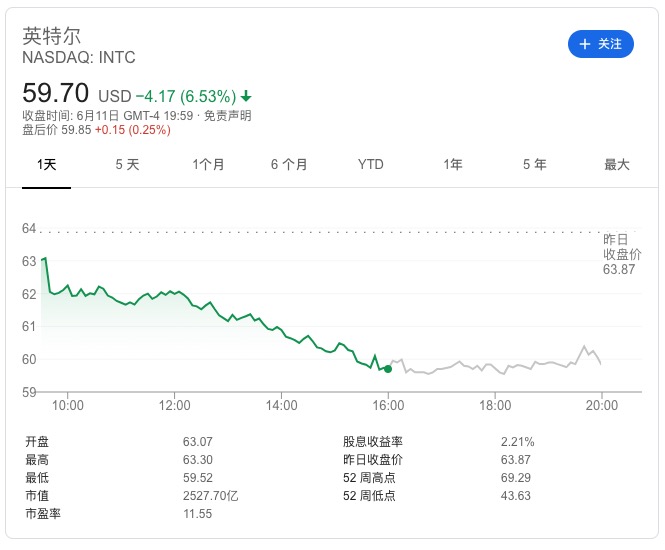Click the 股息收益率 row label
Viewport: 665px width, 550px height.
(373, 442)
